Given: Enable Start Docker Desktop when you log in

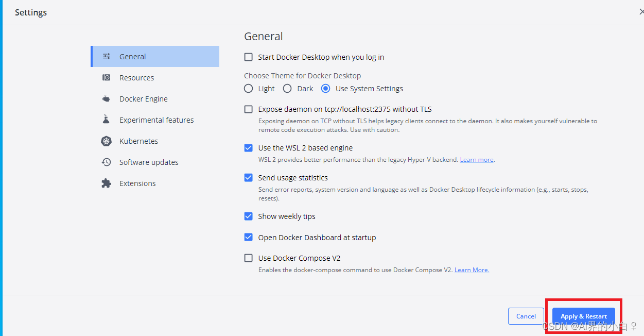Looking at the screenshot, I should [x=249, y=57].
